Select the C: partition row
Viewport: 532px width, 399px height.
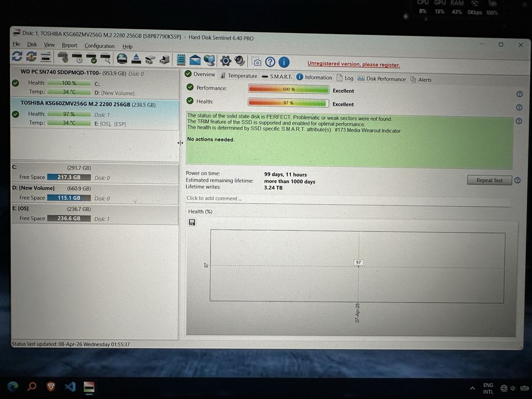point(95,173)
